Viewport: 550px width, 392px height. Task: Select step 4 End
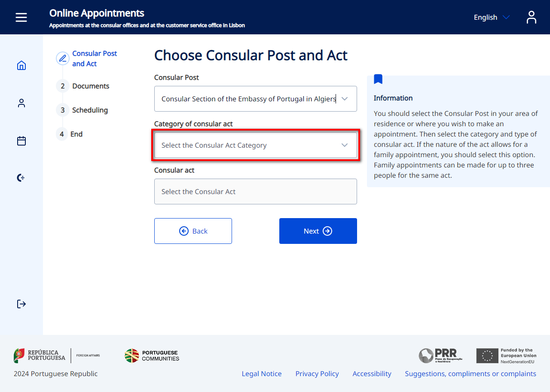pyautogui.click(x=76, y=134)
